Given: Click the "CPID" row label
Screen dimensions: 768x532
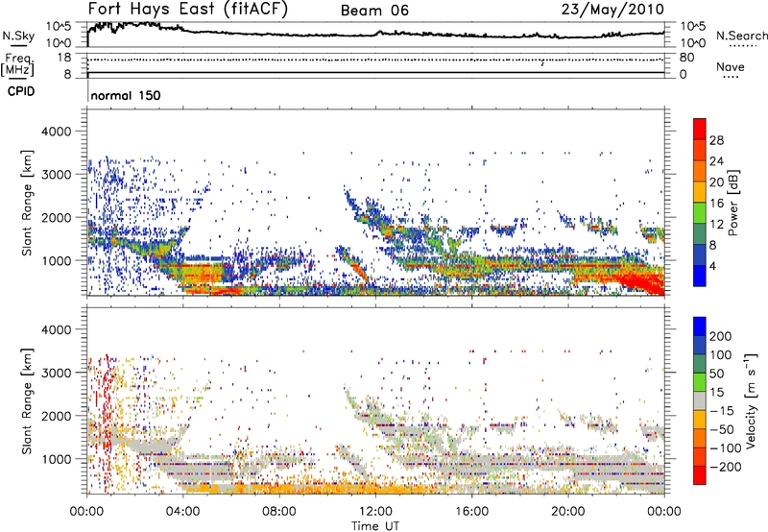Looking at the screenshot, I should point(21,91).
